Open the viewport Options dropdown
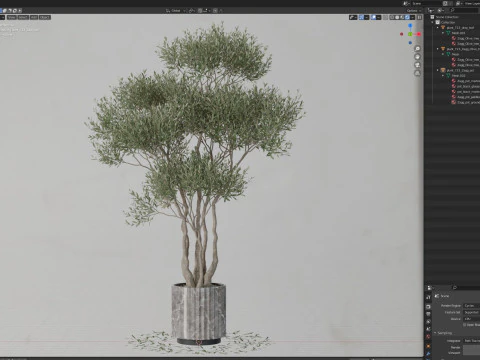The height and width of the screenshot is (360, 480). pyautogui.click(x=413, y=11)
